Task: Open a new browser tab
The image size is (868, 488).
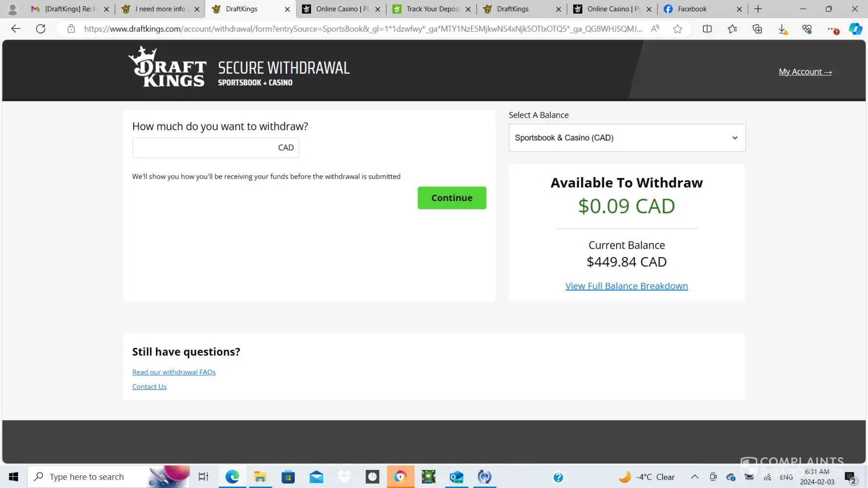Action: [x=758, y=9]
